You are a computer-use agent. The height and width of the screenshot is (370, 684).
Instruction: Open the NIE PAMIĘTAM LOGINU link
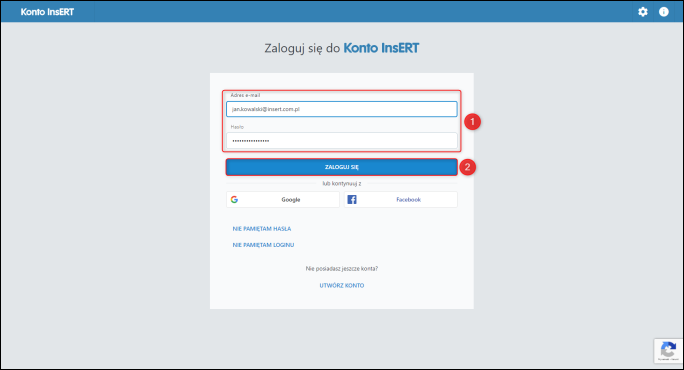[263, 245]
